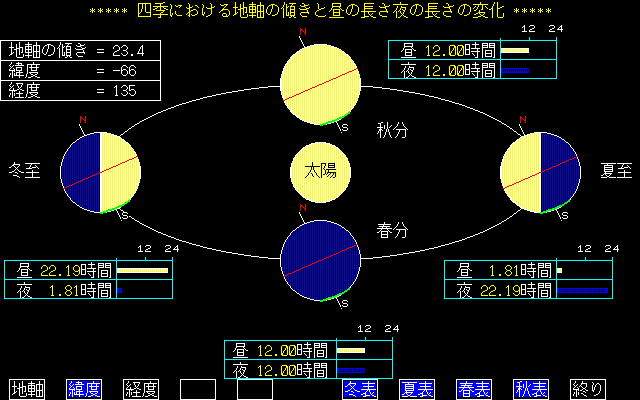Select the blue spring equinox Earth globe
This screenshot has width=640, height=400.
[320, 259]
